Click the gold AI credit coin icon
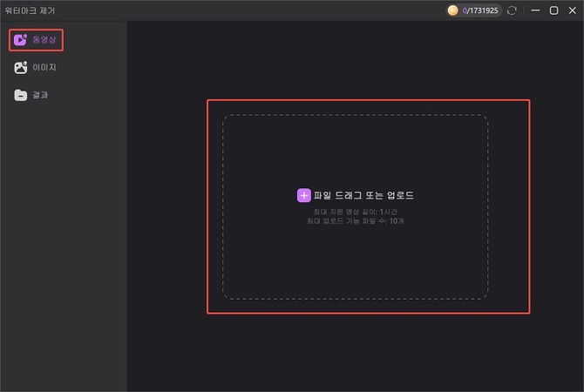The image size is (584, 392). click(452, 10)
